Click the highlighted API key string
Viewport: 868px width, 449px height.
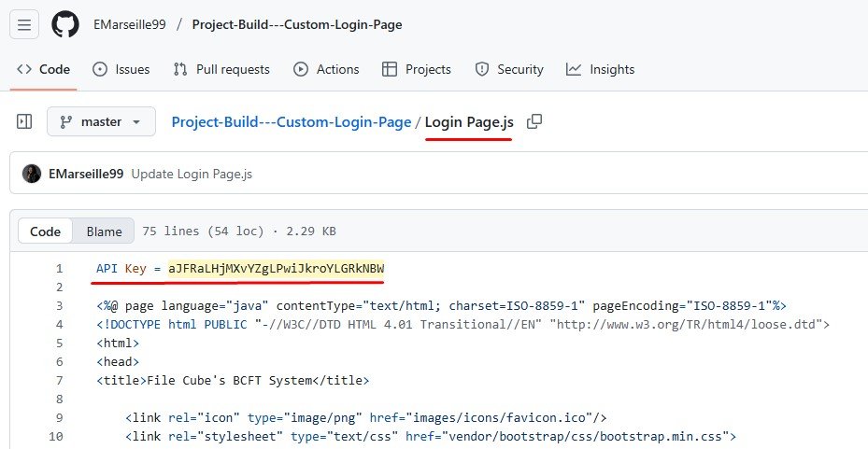[277, 269]
